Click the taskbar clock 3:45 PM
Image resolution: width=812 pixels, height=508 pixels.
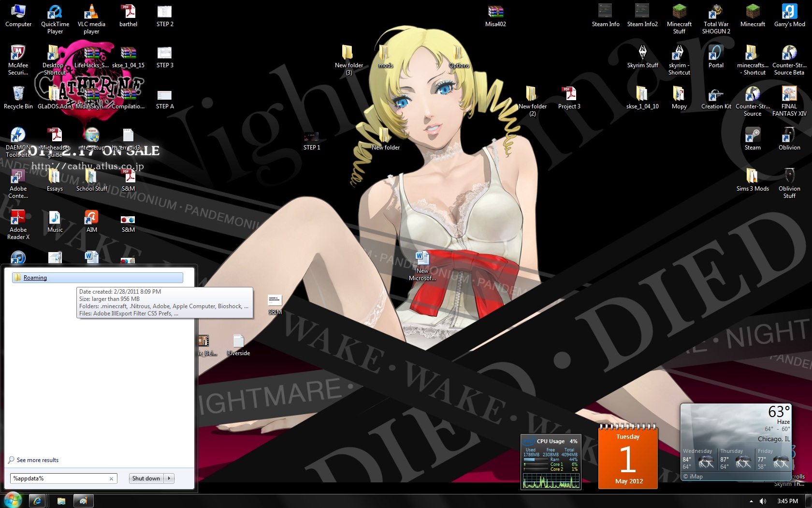pos(787,501)
